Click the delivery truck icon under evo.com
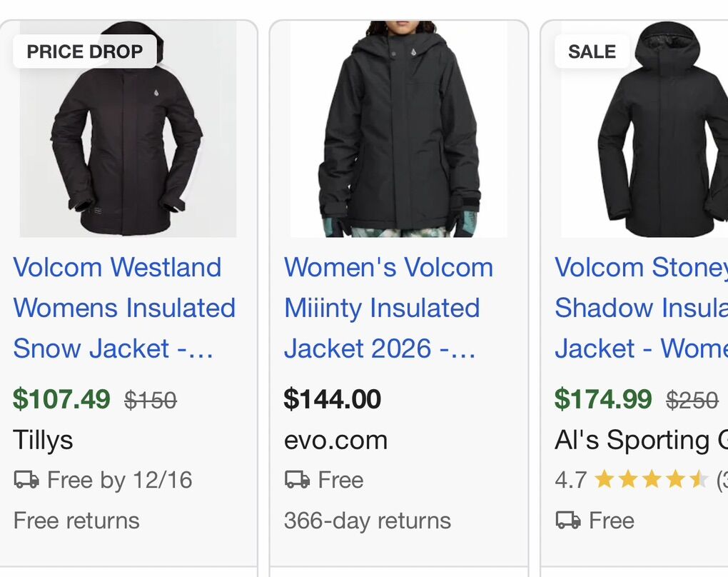This screenshot has height=577, width=728. coord(297,480)
